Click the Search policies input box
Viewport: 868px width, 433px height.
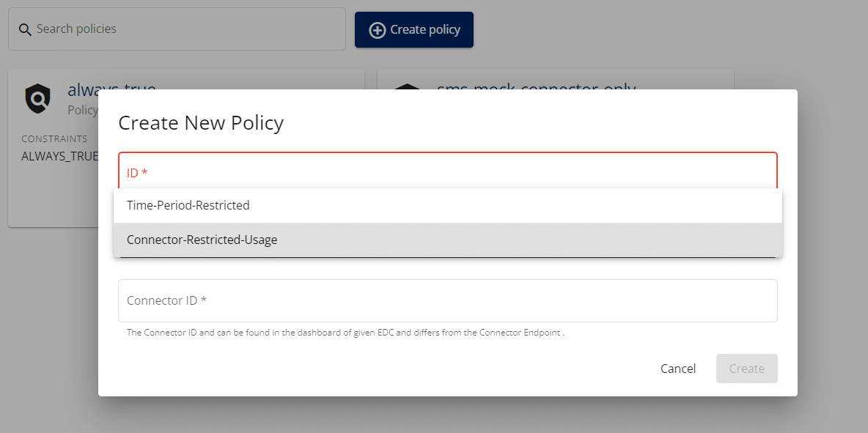[177, 29]
